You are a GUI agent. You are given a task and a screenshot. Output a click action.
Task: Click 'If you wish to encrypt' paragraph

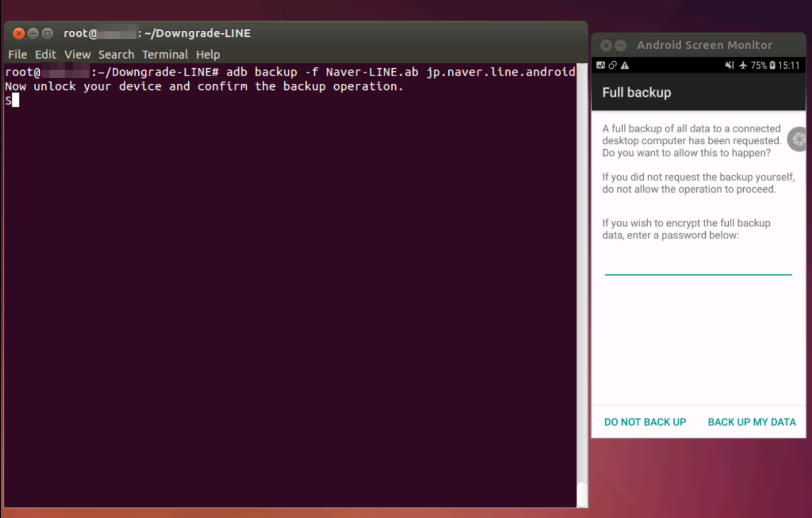click(x=686, y=229)
